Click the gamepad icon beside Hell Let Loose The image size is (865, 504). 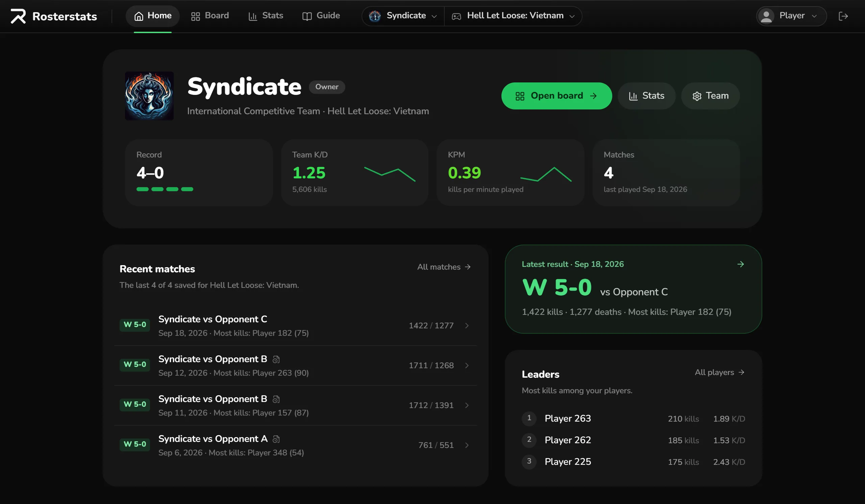pos(456,16)
